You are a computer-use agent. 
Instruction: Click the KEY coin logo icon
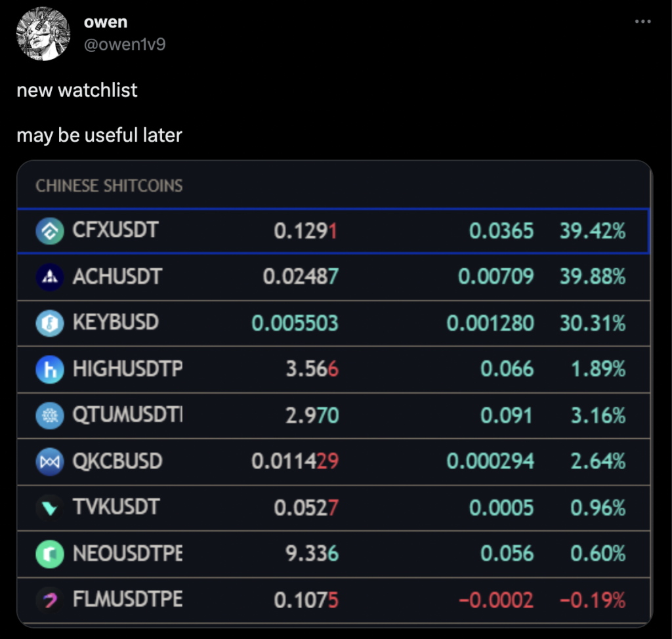pos(50,323)
